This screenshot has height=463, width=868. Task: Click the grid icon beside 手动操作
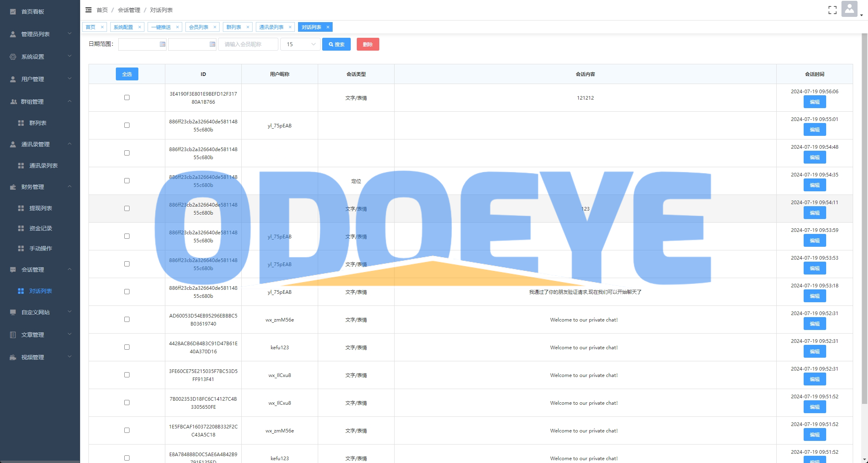21,248
